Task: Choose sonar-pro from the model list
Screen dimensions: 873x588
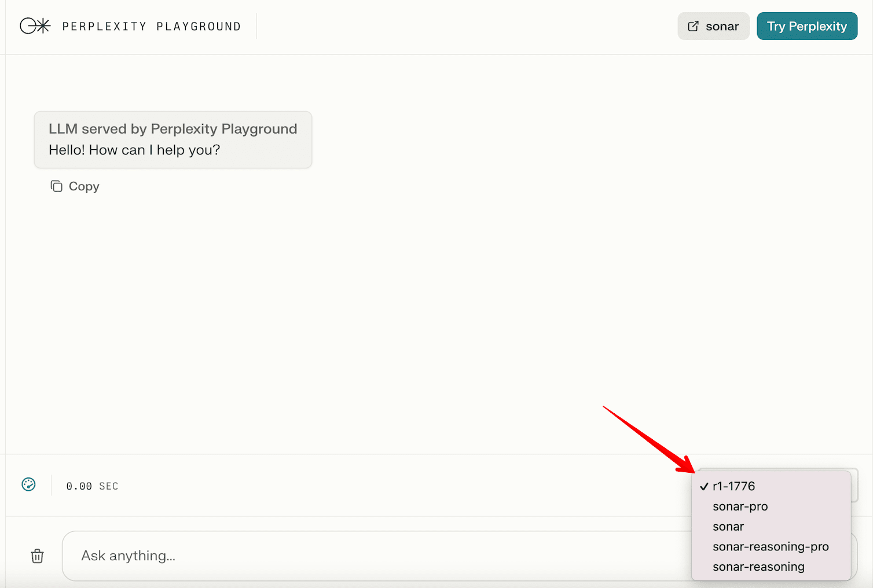Action: (740, 506)
